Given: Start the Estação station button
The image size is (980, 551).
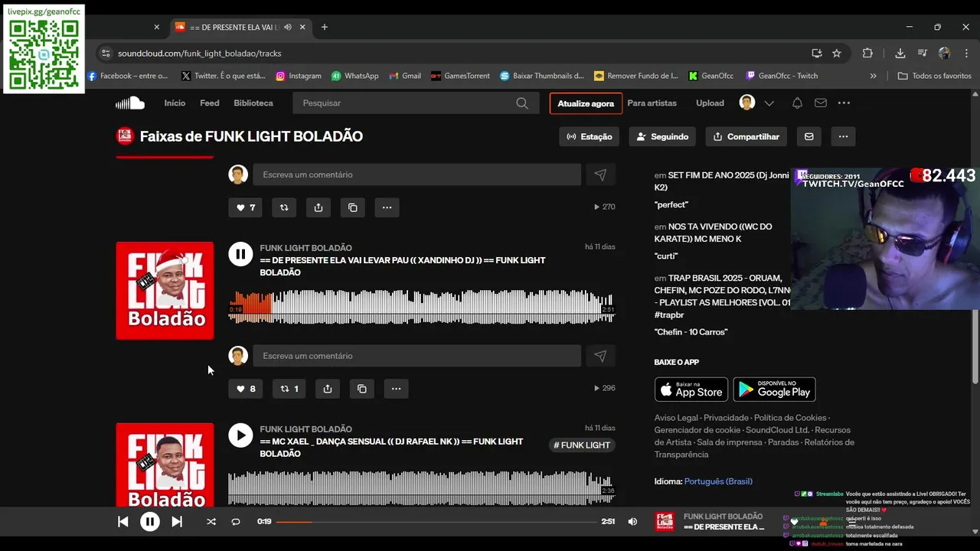Looking at the screenshot, I should (590, 137).
